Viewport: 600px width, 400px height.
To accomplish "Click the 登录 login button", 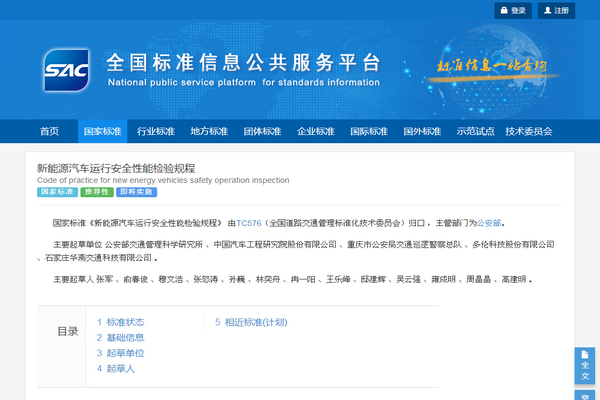I will (x=511, y=11).
